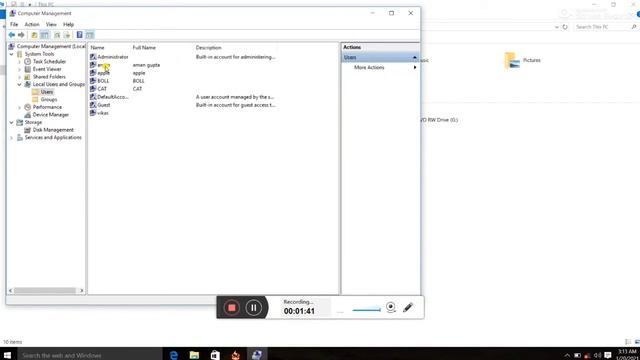Click the recorder volume slider
The width and height of the screenshot is (640, 360).
(366, 310)
